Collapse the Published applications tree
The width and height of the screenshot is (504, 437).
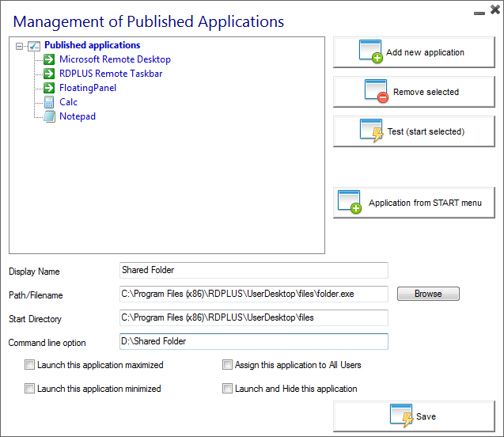pyautogui.click(x=20, y=46)
